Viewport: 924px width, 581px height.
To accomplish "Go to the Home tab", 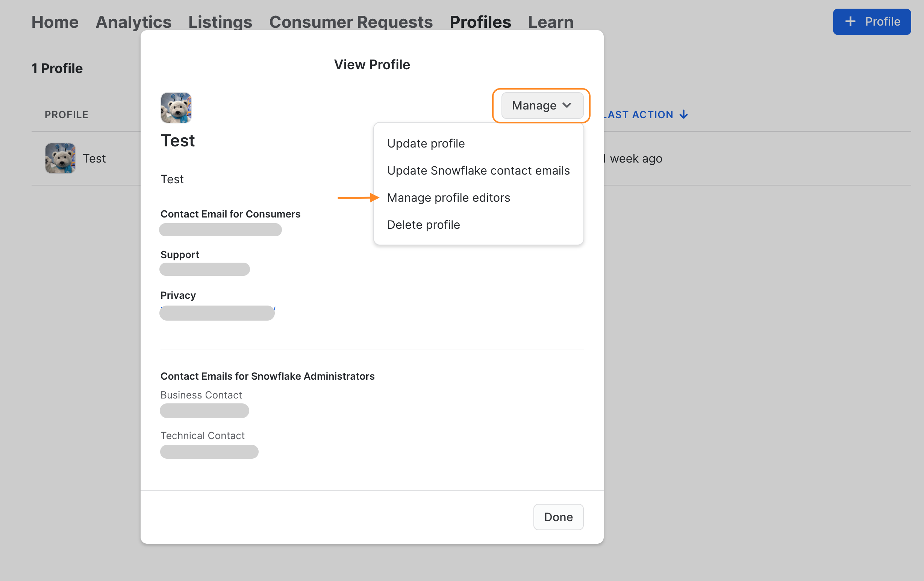I will 55,22.
